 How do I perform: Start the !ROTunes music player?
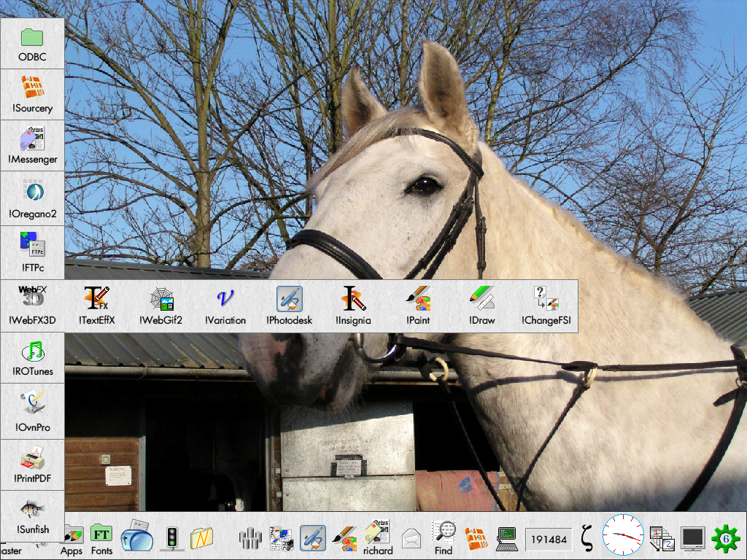click(32, 358)
